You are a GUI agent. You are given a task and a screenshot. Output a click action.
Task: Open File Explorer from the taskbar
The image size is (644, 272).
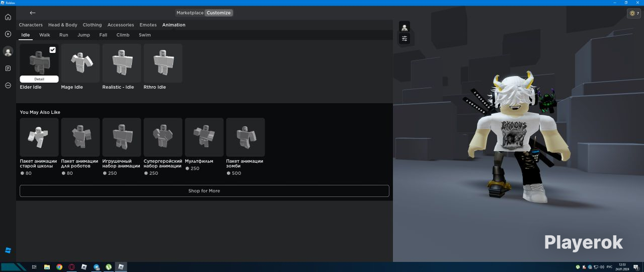[47, 267]
